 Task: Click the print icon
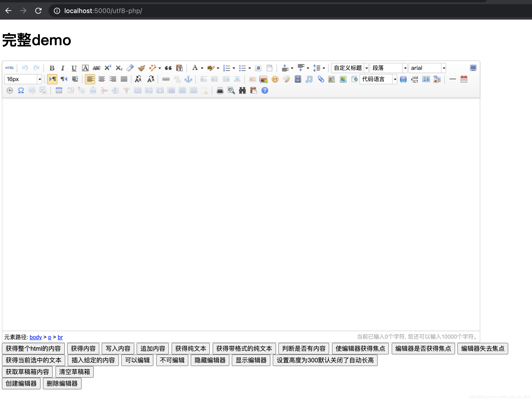pyautogui.click(x=220, y=91)
